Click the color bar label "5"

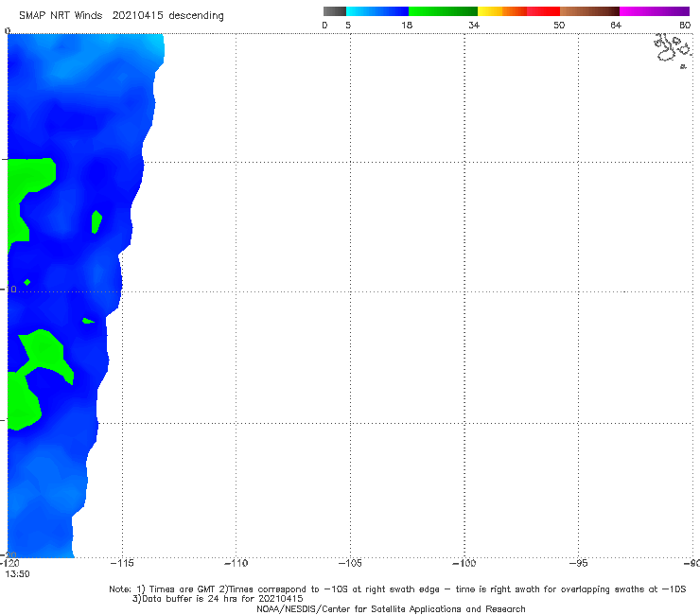click(348, 26)
